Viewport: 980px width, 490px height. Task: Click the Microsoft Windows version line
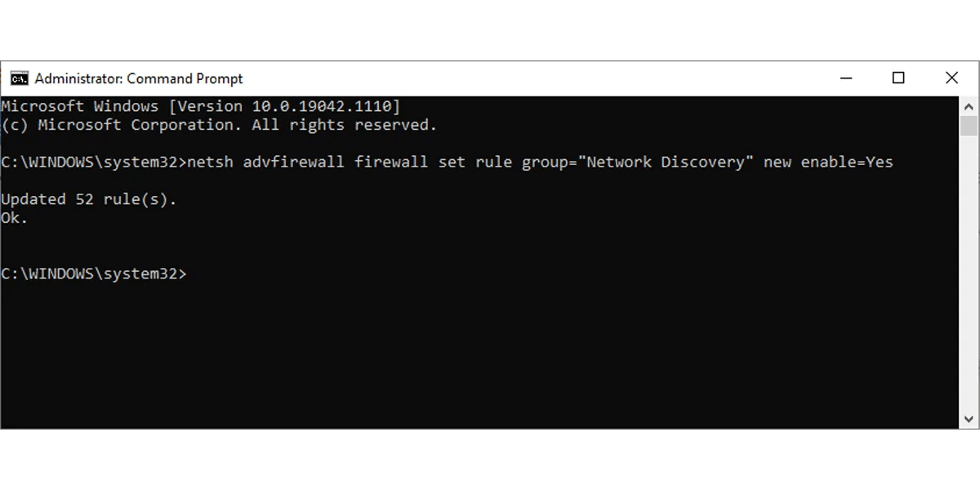(x=200, y=105)
